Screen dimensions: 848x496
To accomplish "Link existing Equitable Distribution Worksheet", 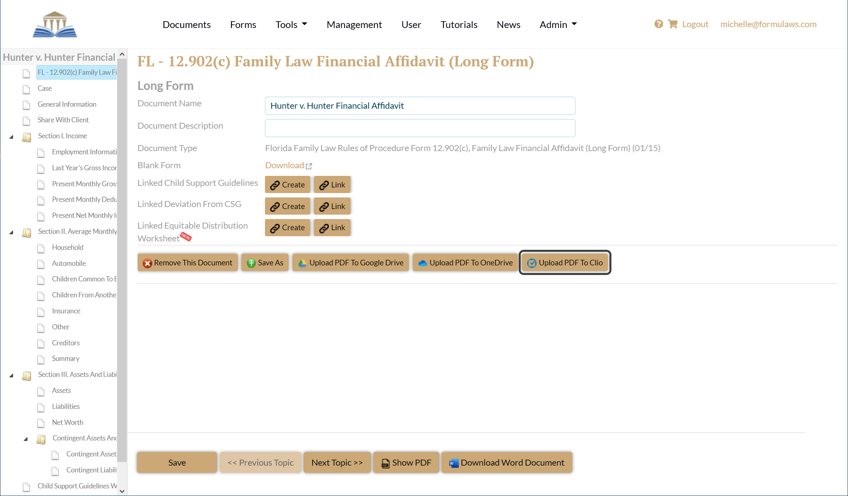I will [333, 227].
